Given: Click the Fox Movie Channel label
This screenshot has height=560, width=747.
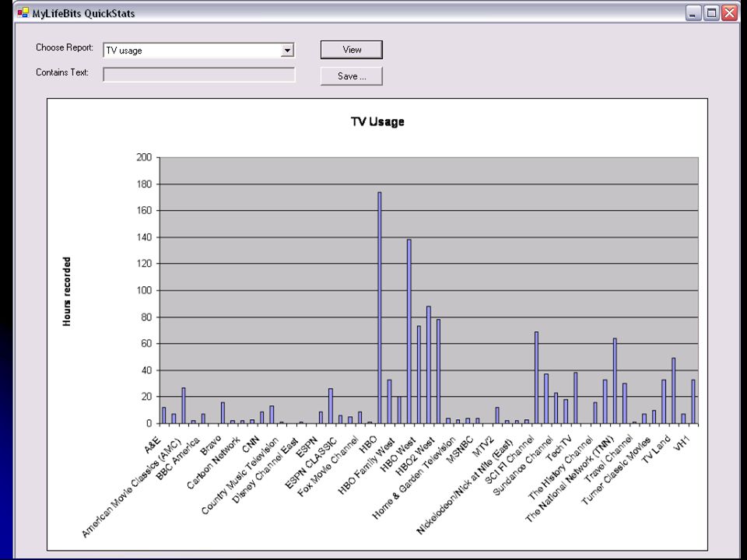Looking at the screenshot, I should click(x=328, y=467).
